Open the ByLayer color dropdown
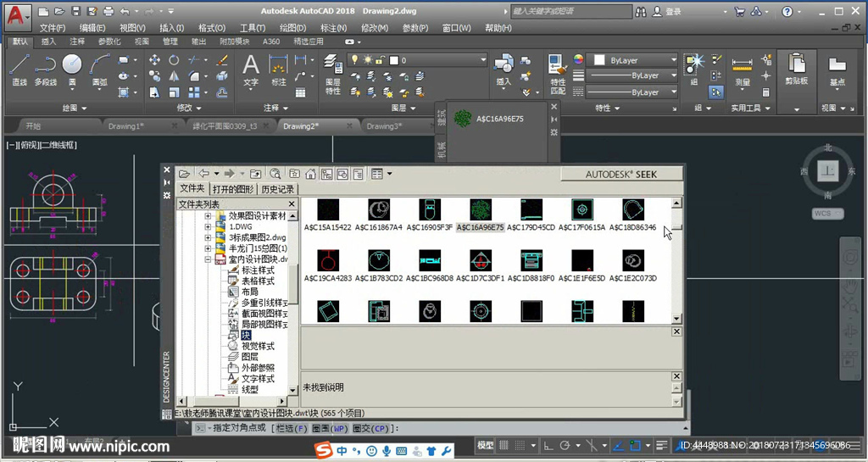The width and height of the screenshot is (868, 462). (x=673, y=59)
